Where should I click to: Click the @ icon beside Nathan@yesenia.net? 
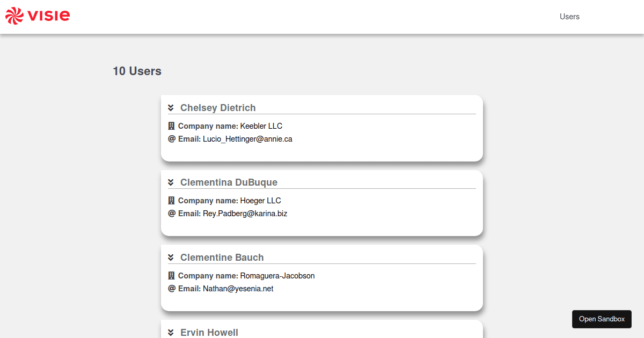click(172, 289)
